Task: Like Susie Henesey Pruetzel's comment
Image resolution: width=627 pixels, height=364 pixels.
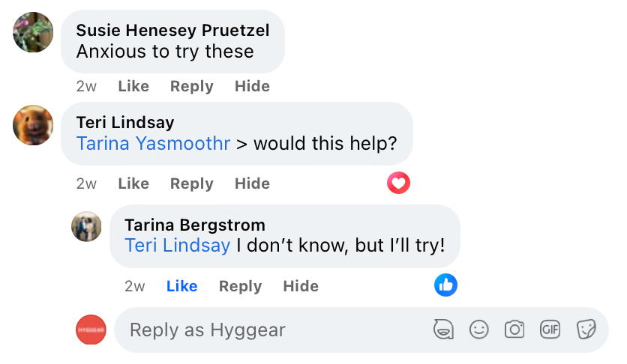Action: pyautogui.click(x=133, y=86)
